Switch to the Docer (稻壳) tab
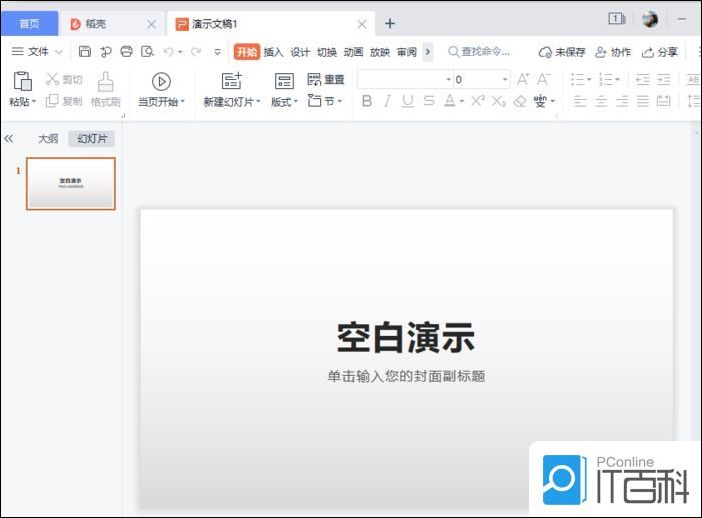 click(x=95, y=24)
